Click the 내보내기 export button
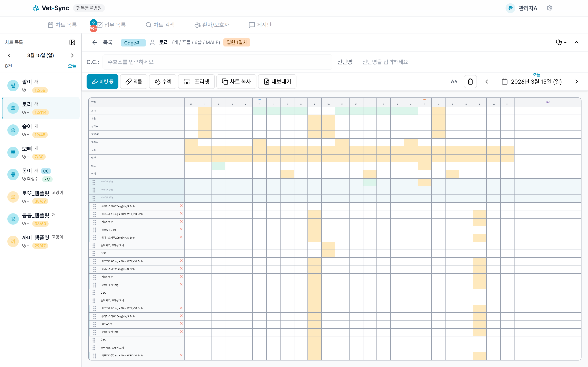Image resolution: width=588 pixels, height=367 pixels. click(x=277, y=82)
